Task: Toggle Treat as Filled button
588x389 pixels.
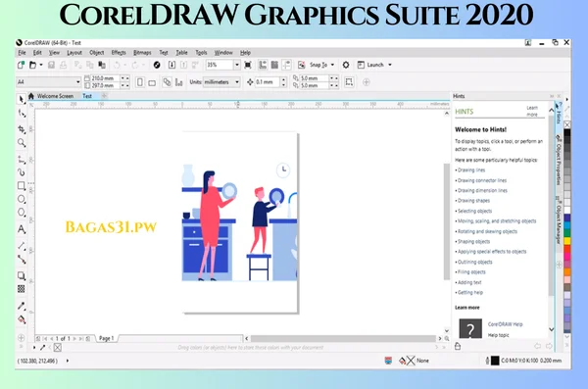Action: click(349, 82)
